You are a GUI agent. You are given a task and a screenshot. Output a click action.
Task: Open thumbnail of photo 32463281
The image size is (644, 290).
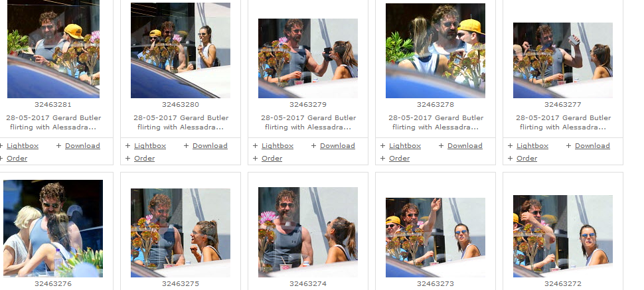click(x=53, y=49)
